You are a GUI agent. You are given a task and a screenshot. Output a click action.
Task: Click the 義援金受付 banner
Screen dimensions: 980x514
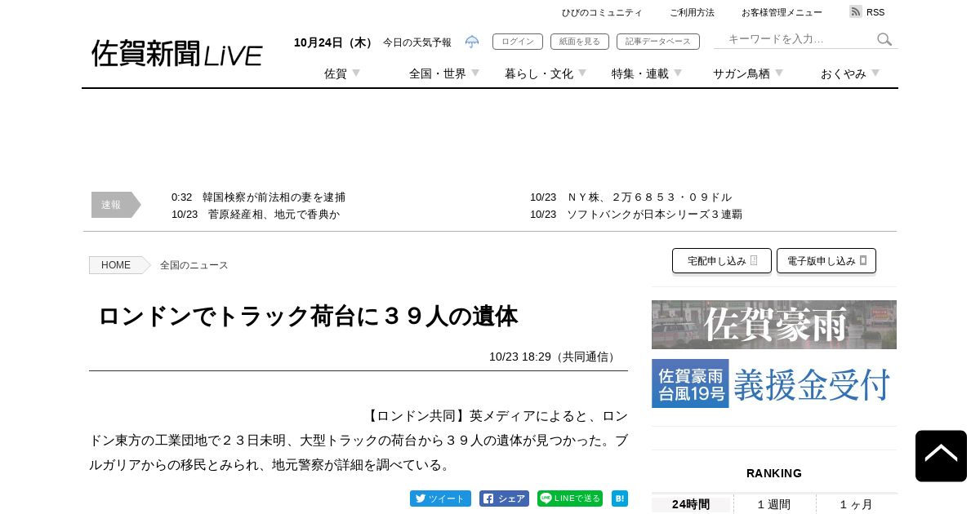click(774, 383)
